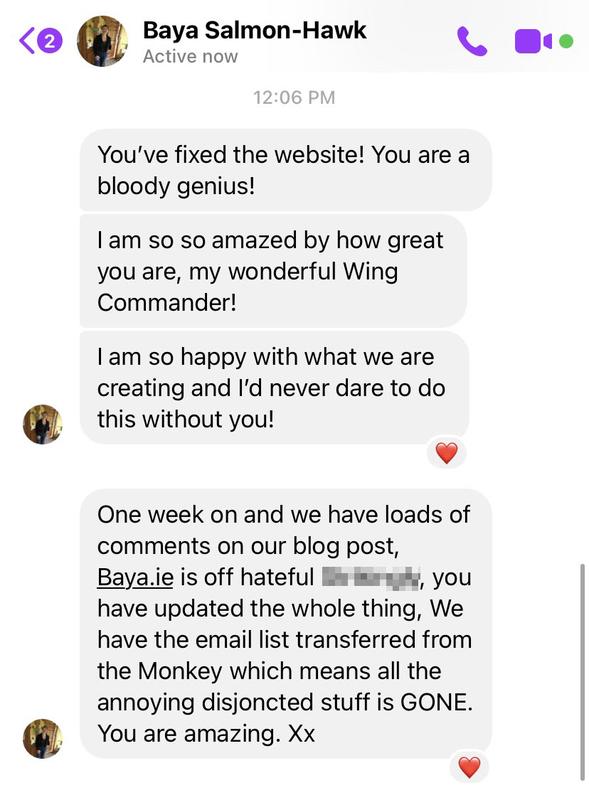Start a video call with the camera icon
This screenshot has height=800, width=589.
pyautogui.click(x=533, y=41)
